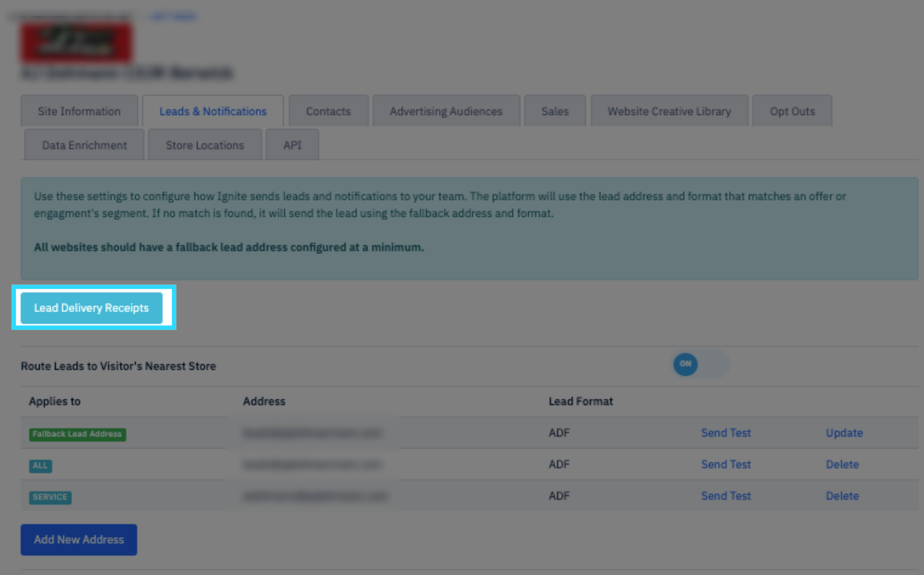Open Website Creative Library tab

(x=669, y=111)
